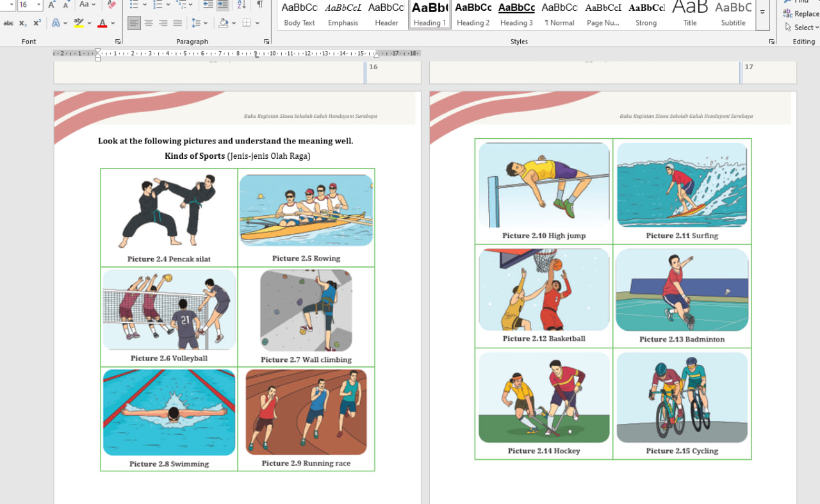This screenshot has width=820, height=504.
Task: Open Line and Paragraph Spacing
Action: (x=196, y=23)
